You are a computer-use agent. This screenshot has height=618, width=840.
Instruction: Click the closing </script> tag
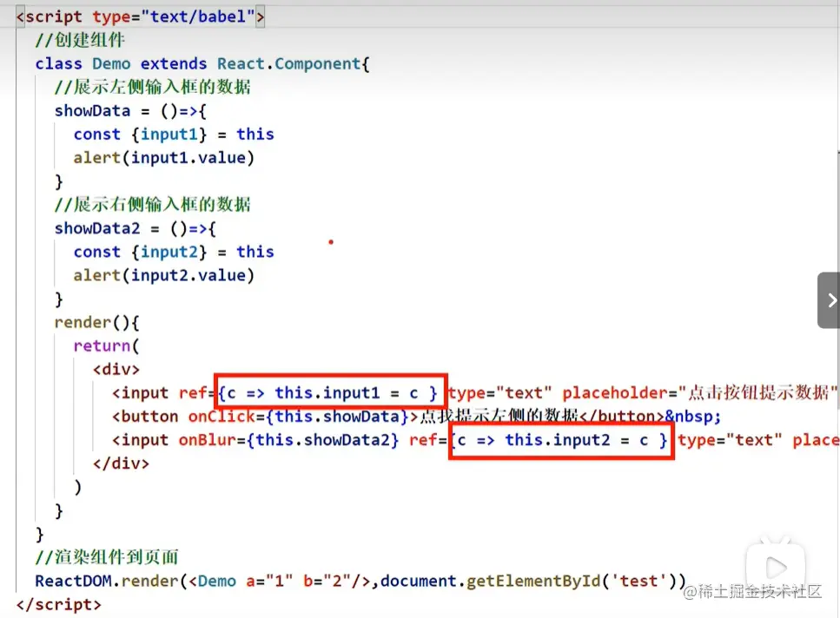[58, 605]
